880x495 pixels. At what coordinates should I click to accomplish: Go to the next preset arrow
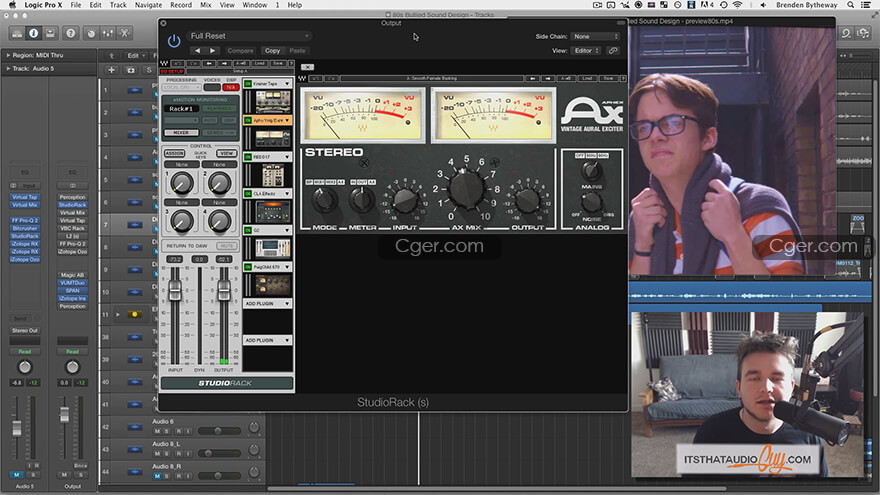(212, 51)
